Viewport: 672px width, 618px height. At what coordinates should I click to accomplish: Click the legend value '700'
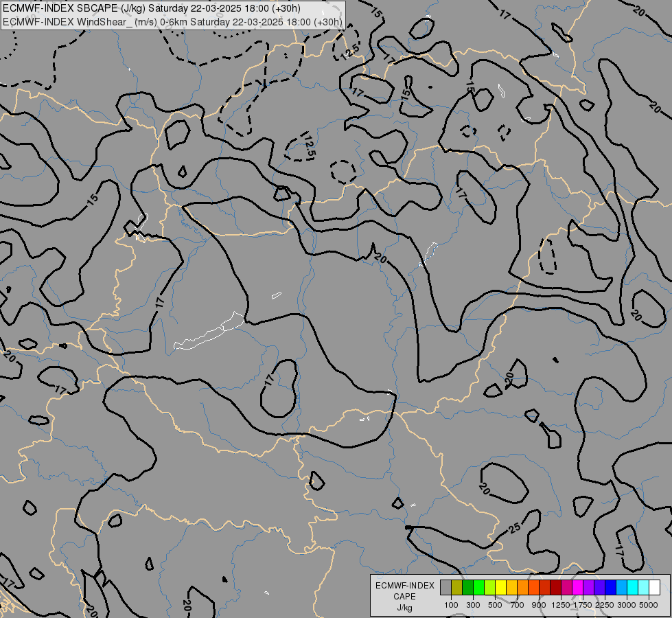[x=518, y=605]
